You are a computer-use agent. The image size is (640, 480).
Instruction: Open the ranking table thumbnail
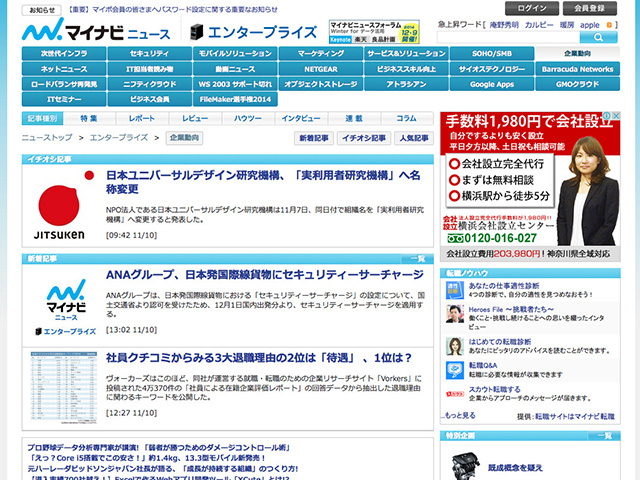[64, 387]
